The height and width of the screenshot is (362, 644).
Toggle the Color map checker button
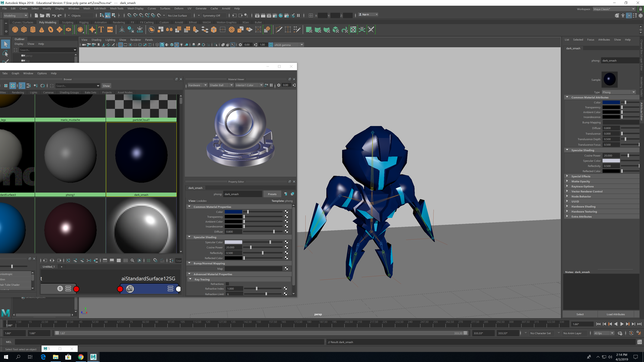(x=286, y=212)
